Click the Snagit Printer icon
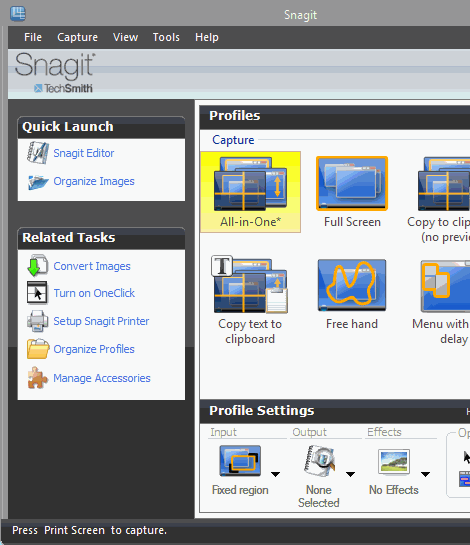 (38, 321)
